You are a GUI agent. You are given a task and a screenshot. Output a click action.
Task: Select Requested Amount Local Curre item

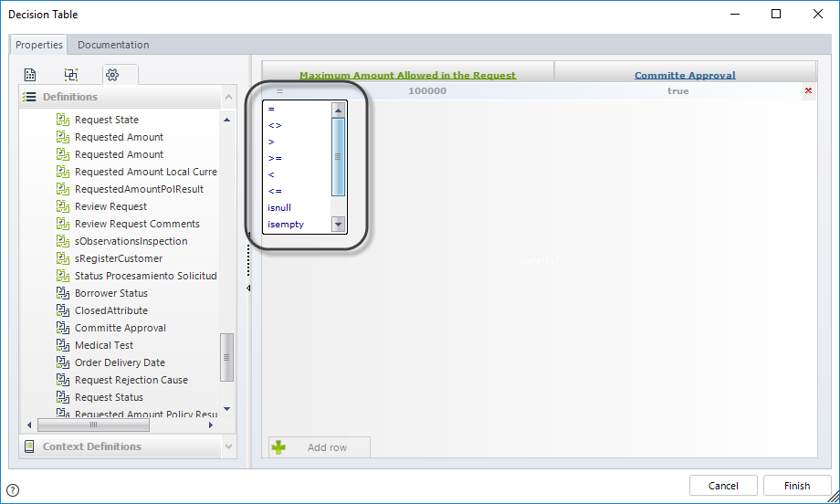(x=146, y=172)
